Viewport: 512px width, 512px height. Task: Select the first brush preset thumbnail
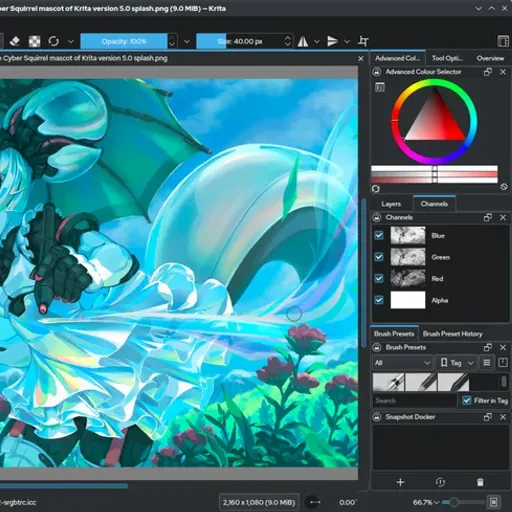click(x=388, y=382)
